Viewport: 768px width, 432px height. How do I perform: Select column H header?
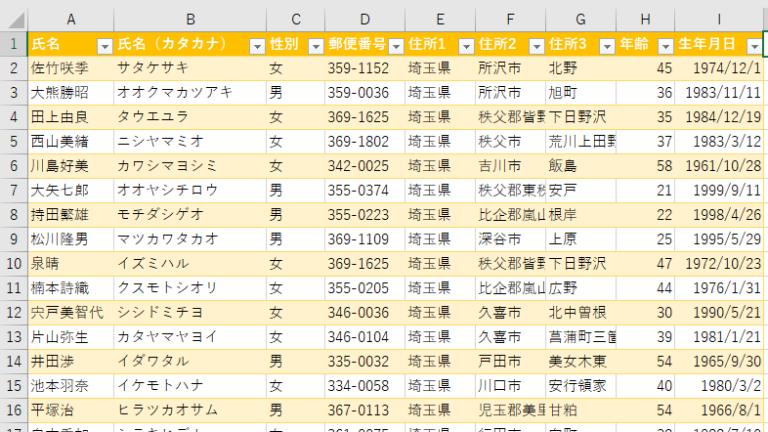[x=645, y=19]
